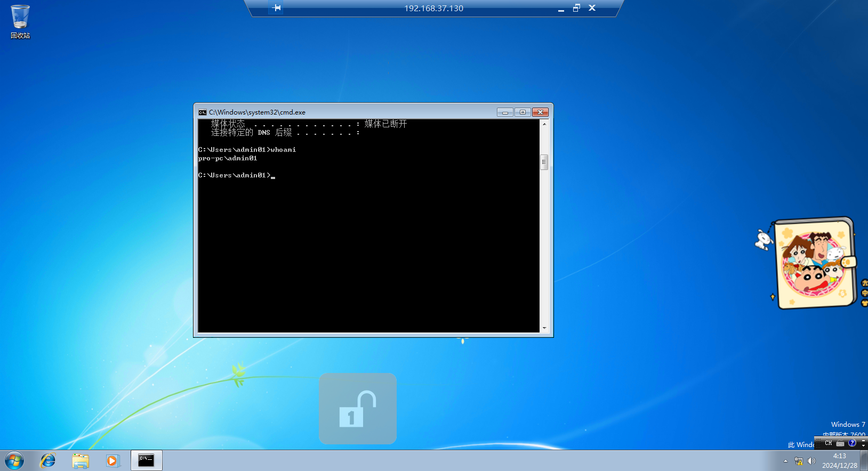
Task: Click the cmd scrollbar down arrow
Action: [544, 328]
